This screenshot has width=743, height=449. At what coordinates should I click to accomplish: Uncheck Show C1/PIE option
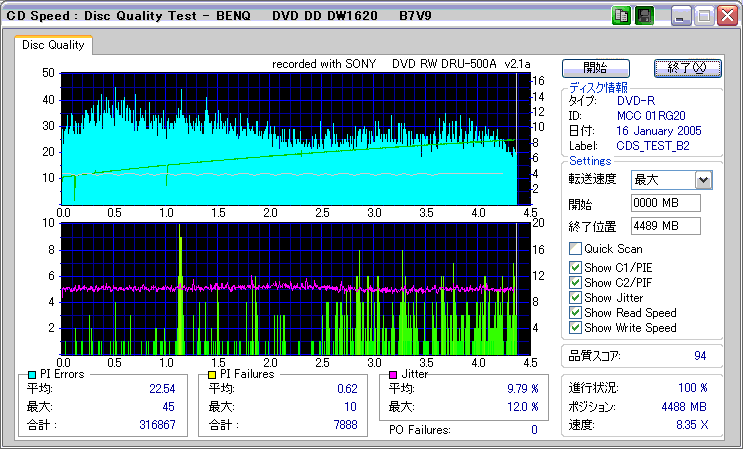tap(575, 267)
